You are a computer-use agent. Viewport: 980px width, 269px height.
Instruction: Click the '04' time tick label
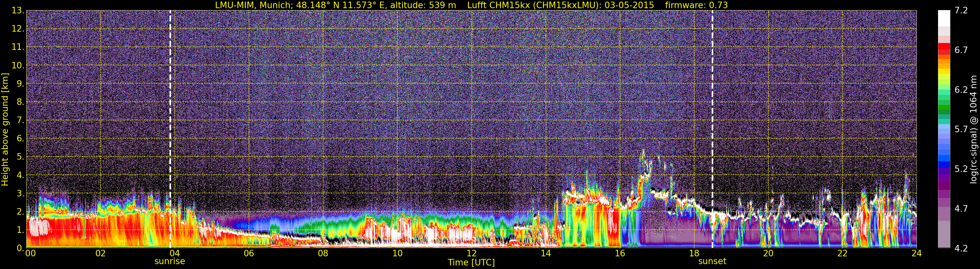pos(175,253)
